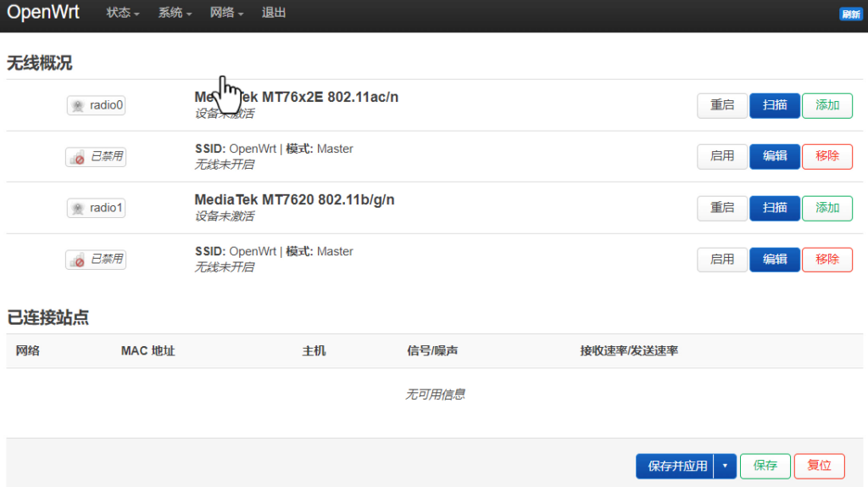Restart radio1 with the 重启 button
This screenshot has height=487, width=868.
(x=722, y=208)
